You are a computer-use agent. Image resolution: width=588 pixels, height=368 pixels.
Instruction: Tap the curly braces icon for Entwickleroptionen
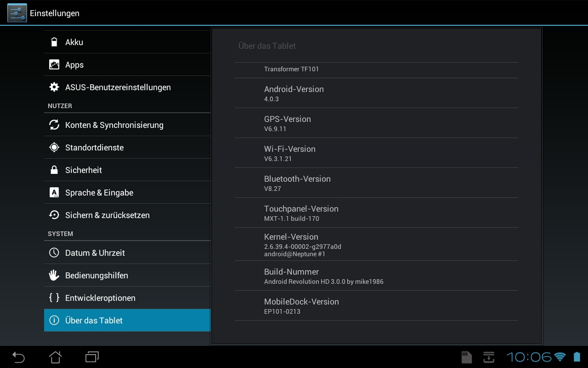54,298
